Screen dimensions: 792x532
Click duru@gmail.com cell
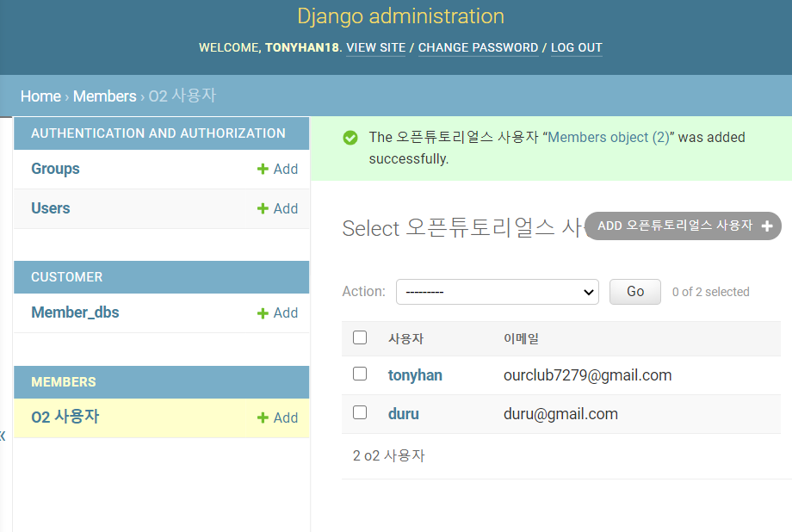[x=560, y=414]
